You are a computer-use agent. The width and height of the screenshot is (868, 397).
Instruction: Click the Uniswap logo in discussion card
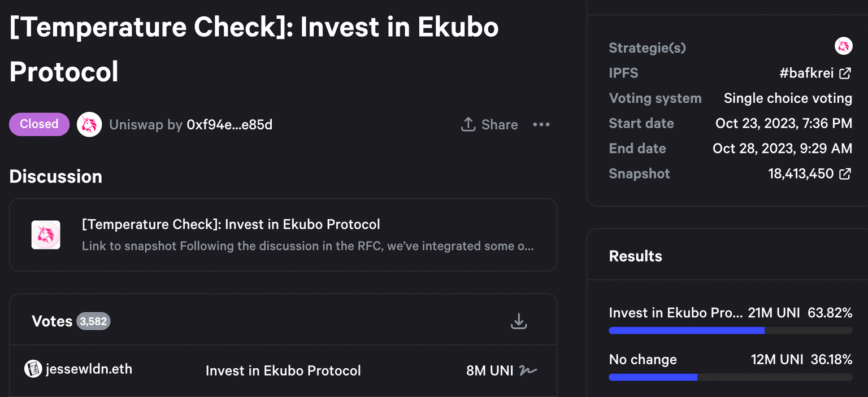pos(46,235)
